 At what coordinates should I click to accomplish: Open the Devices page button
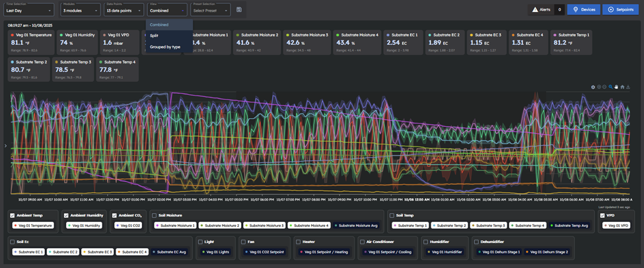coord(583,10)
